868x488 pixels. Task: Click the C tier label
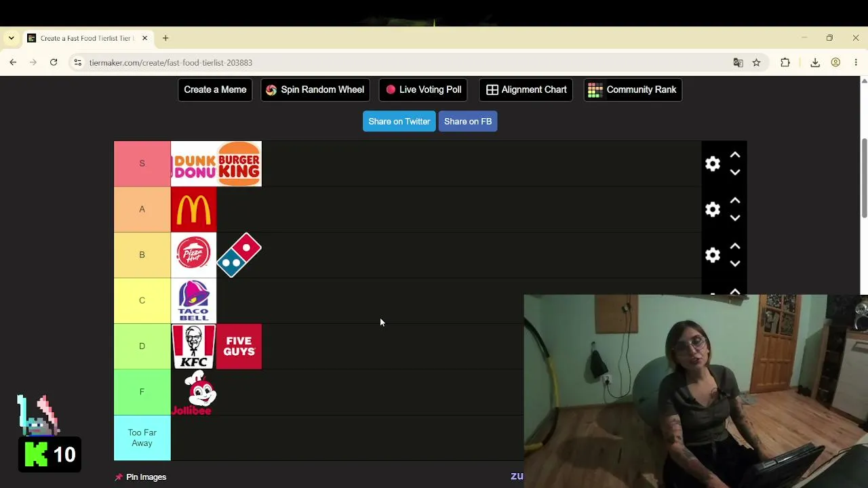coord(142,300)
